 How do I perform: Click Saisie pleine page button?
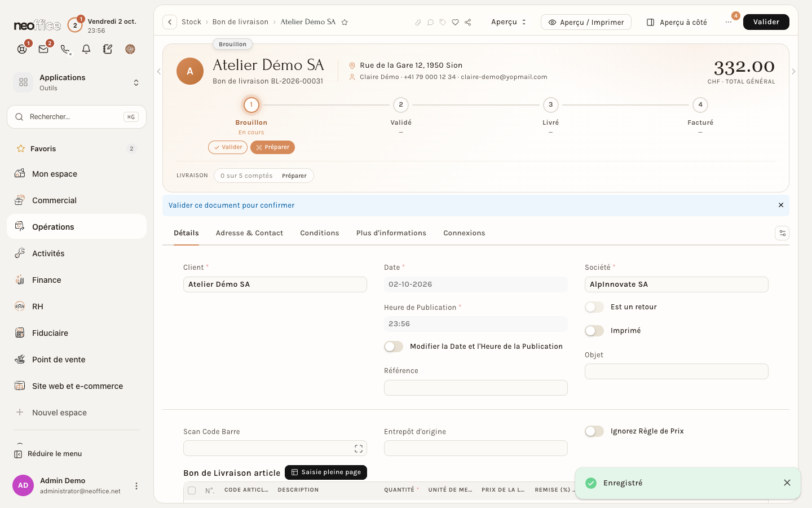point(326,472)
